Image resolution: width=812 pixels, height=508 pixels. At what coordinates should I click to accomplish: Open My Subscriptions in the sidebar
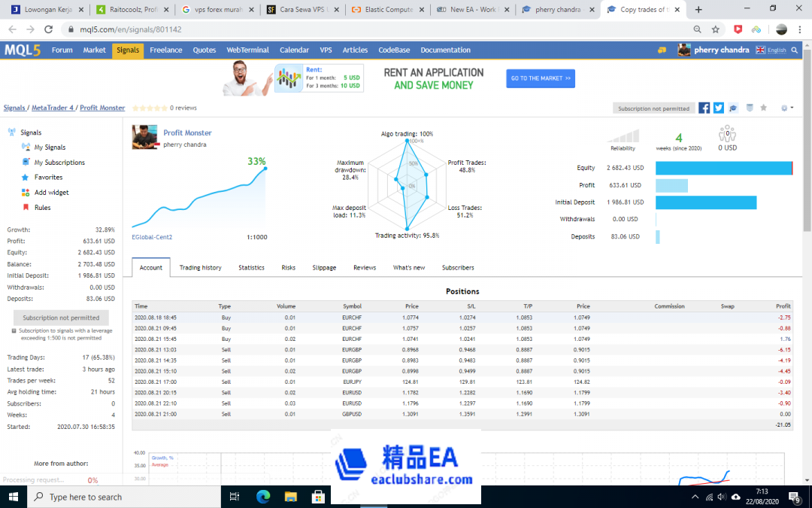(59, 163)
